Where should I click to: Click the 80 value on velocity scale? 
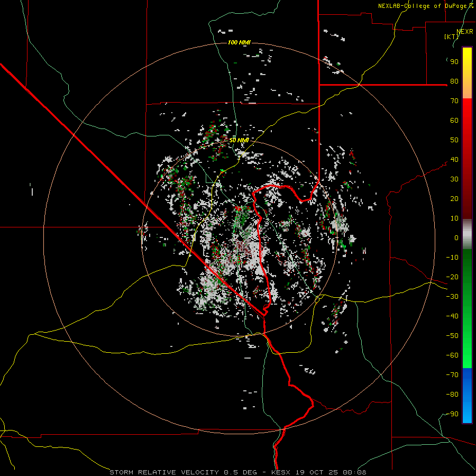pos(454,81)
